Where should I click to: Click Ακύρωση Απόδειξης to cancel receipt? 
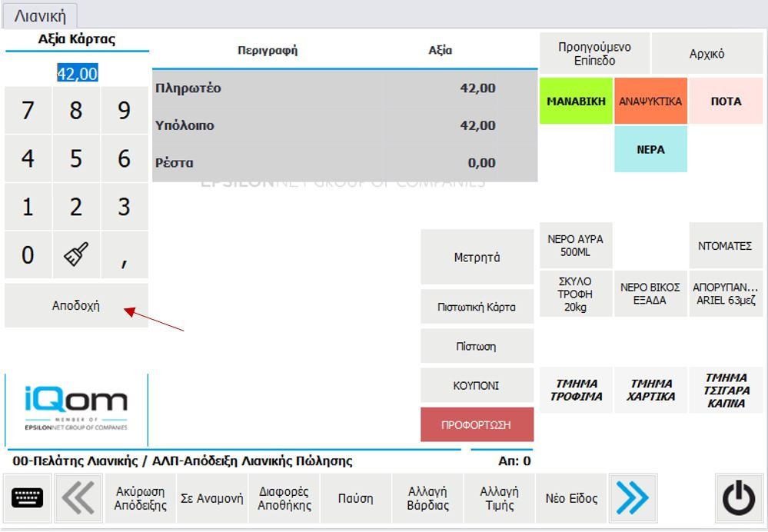[x=141, y=498]
